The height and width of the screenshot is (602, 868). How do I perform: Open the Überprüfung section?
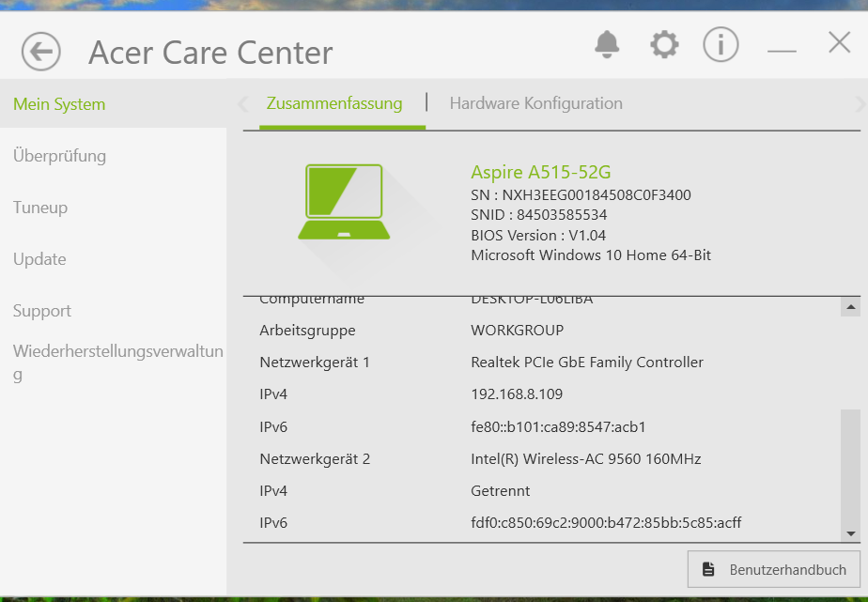pos(59,156)
